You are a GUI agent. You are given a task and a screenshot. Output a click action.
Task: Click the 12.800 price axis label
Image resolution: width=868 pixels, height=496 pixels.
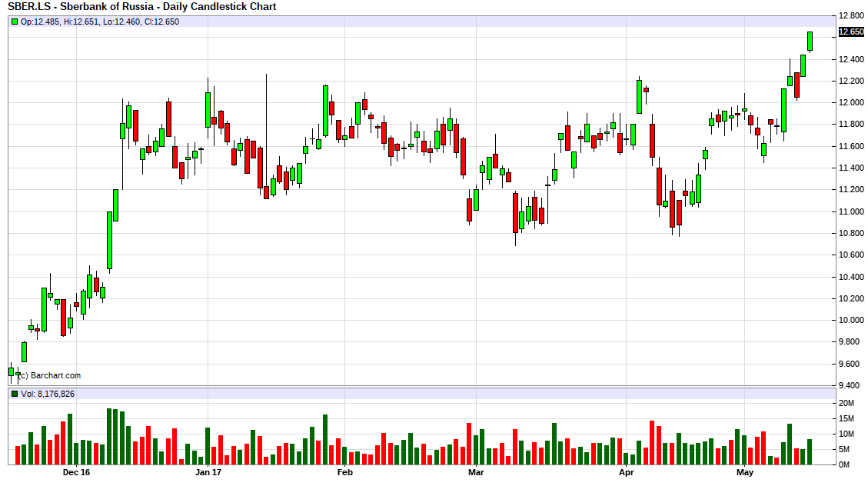coord(851,15)
